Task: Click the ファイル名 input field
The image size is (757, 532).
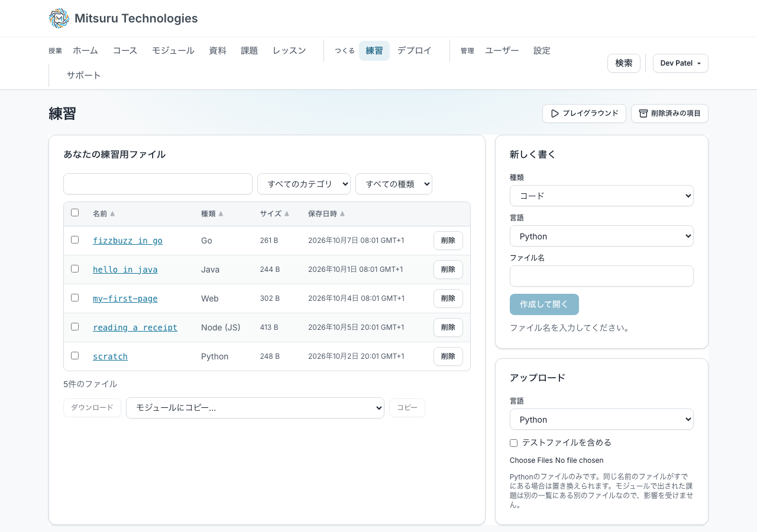Action: (601, 276)
